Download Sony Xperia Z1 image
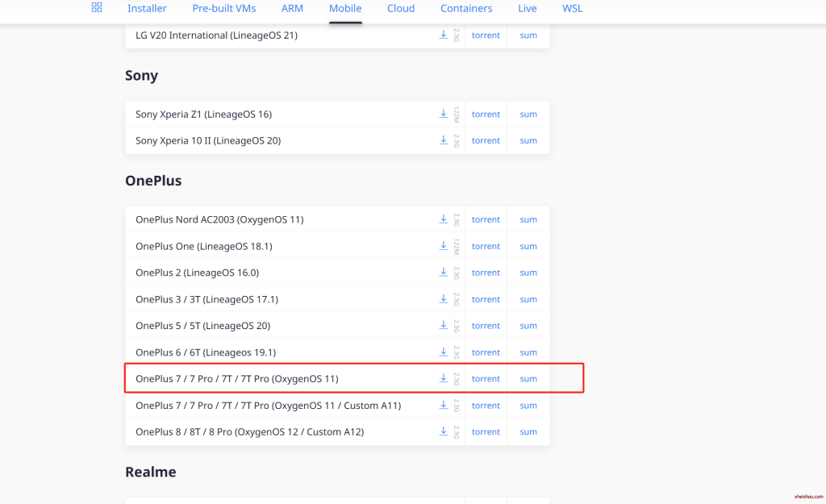 pos(444,114)
